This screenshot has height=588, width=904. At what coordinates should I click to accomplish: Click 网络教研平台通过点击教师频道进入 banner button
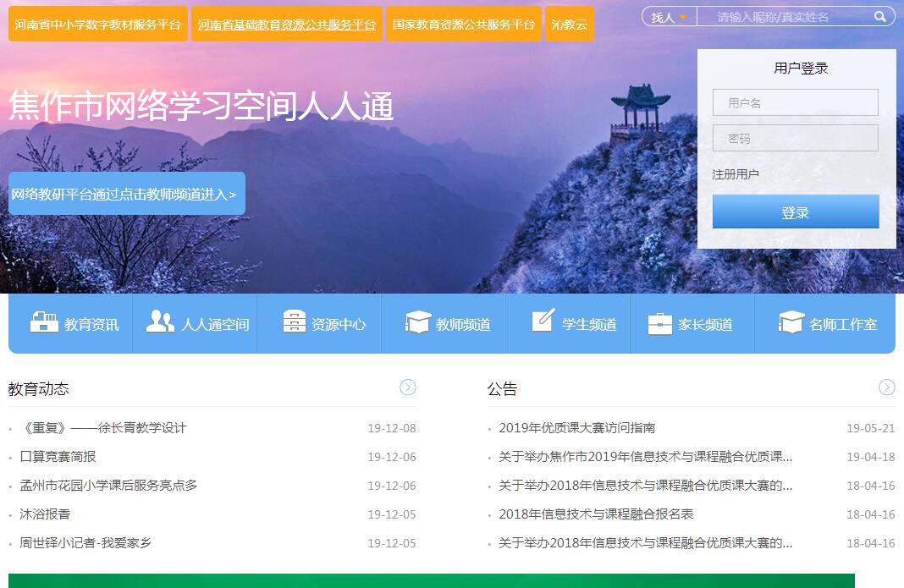pos(126,194)
